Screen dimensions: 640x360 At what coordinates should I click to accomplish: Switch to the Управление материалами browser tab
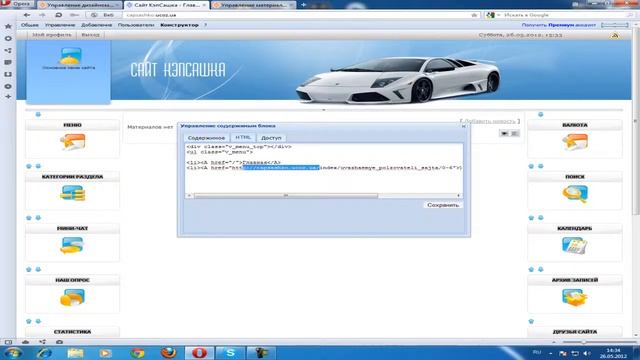tap(253, 5)
